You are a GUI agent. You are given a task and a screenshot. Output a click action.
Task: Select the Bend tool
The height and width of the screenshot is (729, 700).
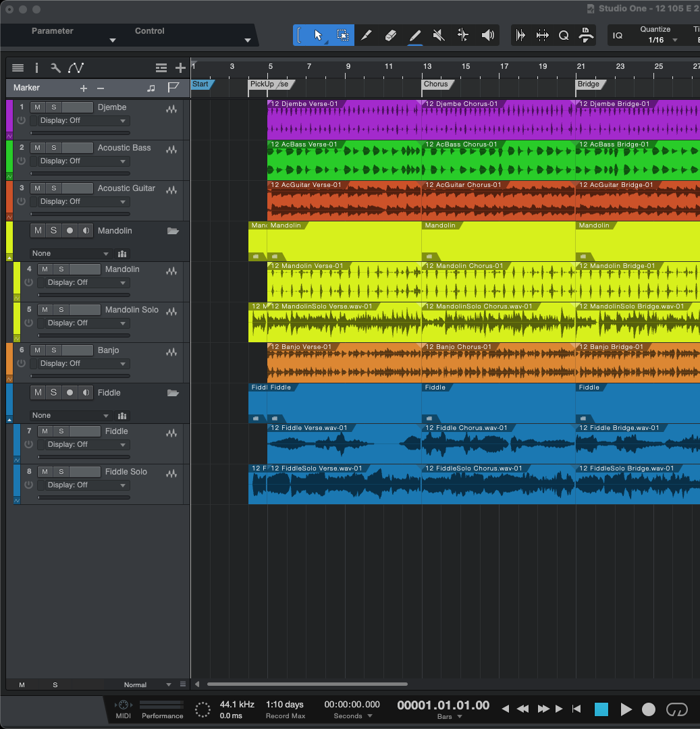(463, 35)
